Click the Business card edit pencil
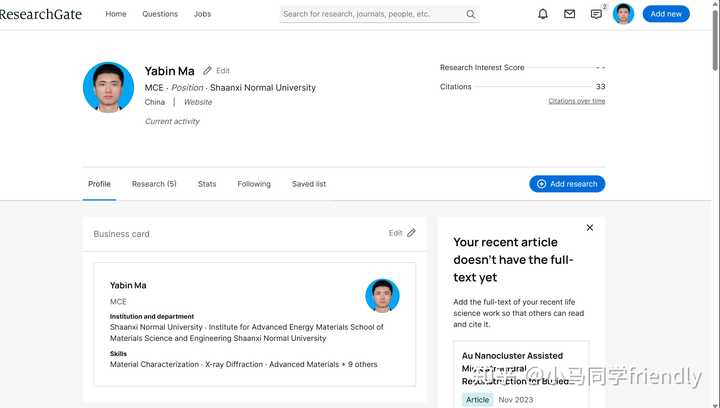The width and height of the screenshot is (720, 408). [x=411, y=233]
